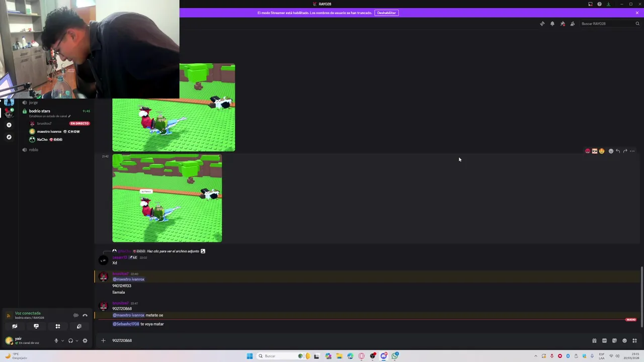
Task: Show the member list icon
Action: (x=573, y=24)
